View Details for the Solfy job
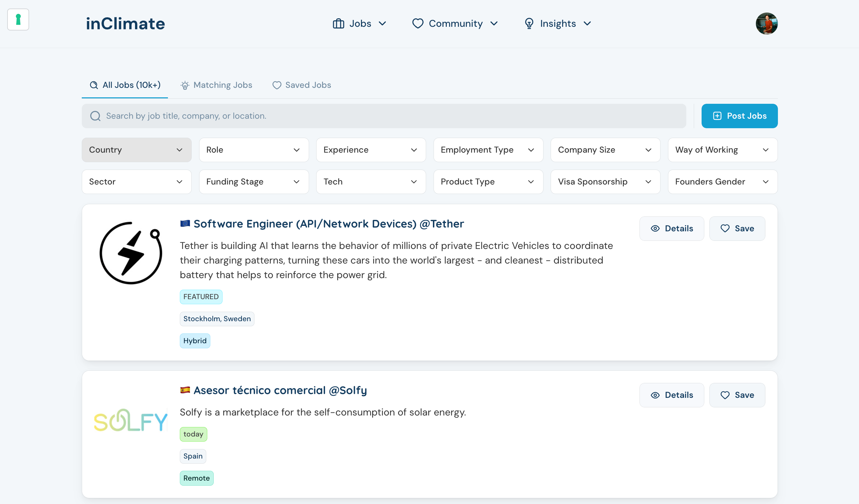The width and height of the screenshot is (859, 504). click(671, 395)
